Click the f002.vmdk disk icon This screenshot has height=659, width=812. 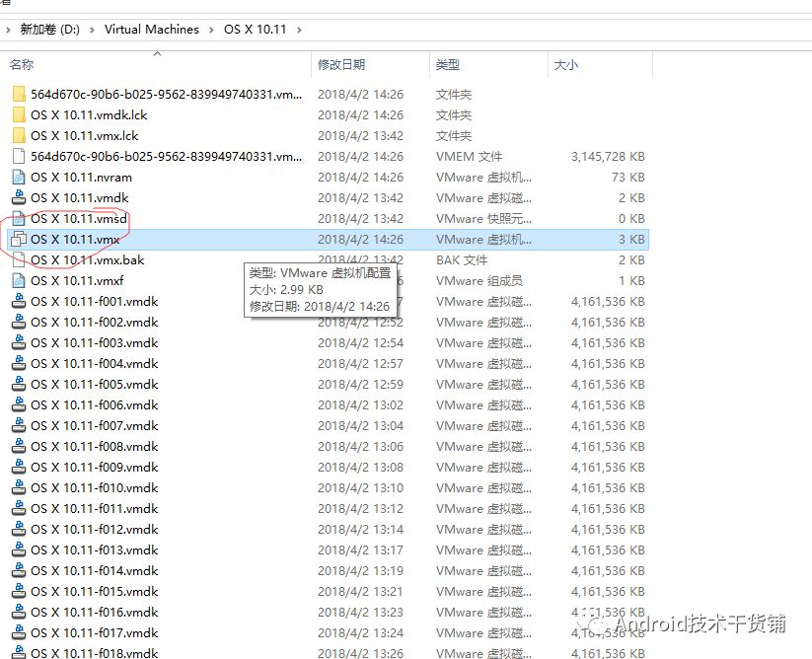pyautogui.click(x=19, y=322)
